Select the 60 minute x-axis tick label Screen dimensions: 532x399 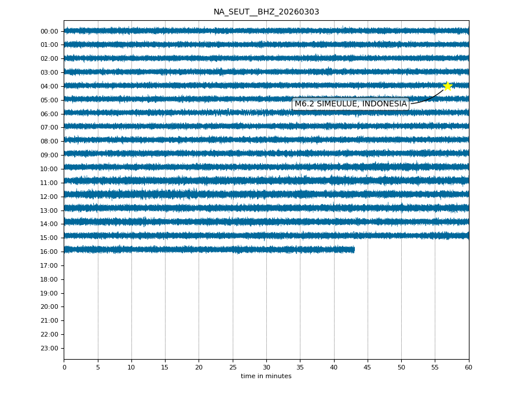pos(468,367)
